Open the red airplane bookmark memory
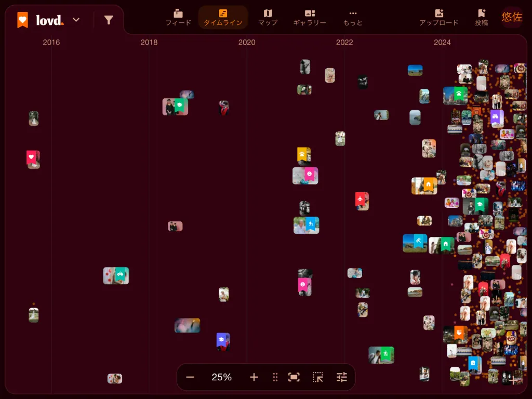 362,201
